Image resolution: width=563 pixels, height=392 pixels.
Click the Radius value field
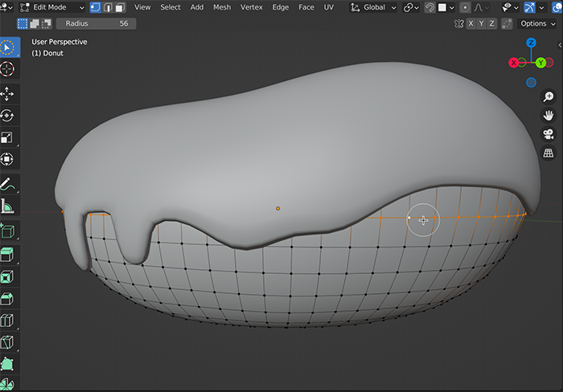[x=95, y=24]
